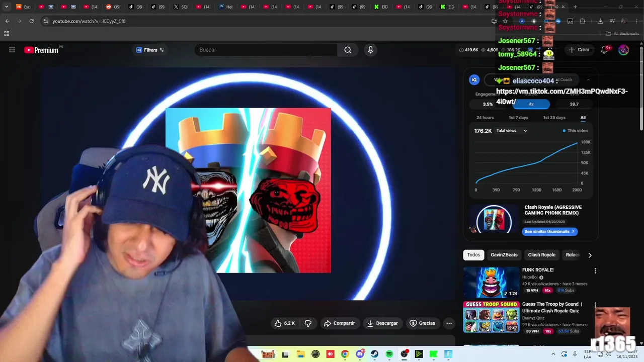644x362 pixels.
Task: Open File Explorer from the taskbar
Action: point(300,354)
